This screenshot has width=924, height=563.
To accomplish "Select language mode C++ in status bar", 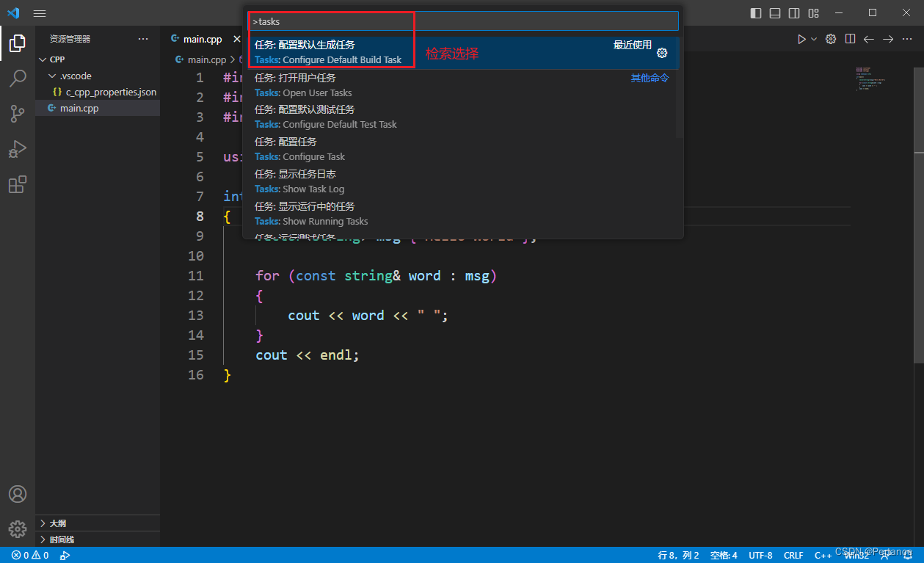I will 823,555.
